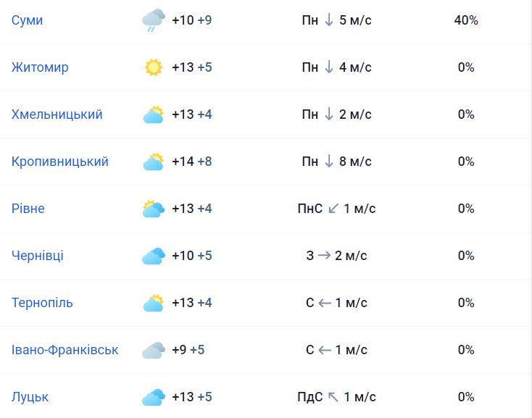Open the Луцьк city forecast link

point(30,397)
